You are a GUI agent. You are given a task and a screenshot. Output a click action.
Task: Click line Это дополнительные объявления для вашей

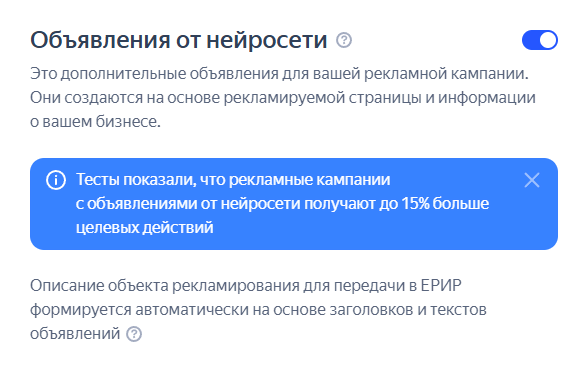279,73
